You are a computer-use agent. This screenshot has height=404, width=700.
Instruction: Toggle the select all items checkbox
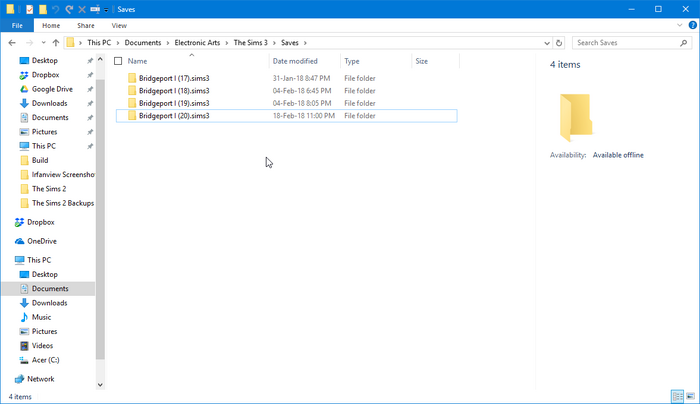click(x=118, y=61)
